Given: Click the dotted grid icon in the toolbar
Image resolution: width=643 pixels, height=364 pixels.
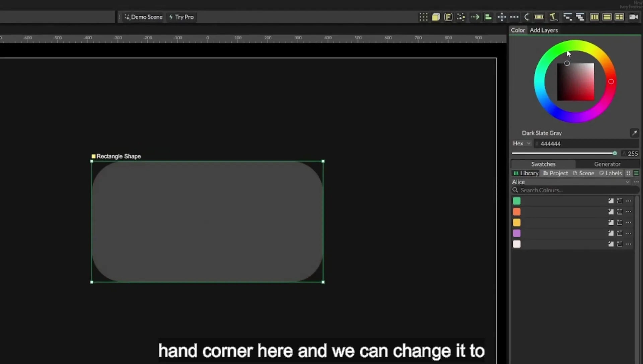Looking at the screenshot, I should 424,17.
